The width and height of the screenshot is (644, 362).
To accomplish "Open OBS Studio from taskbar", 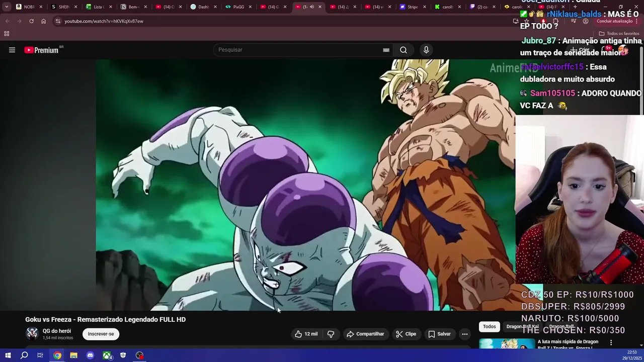I will pos(140,355).
